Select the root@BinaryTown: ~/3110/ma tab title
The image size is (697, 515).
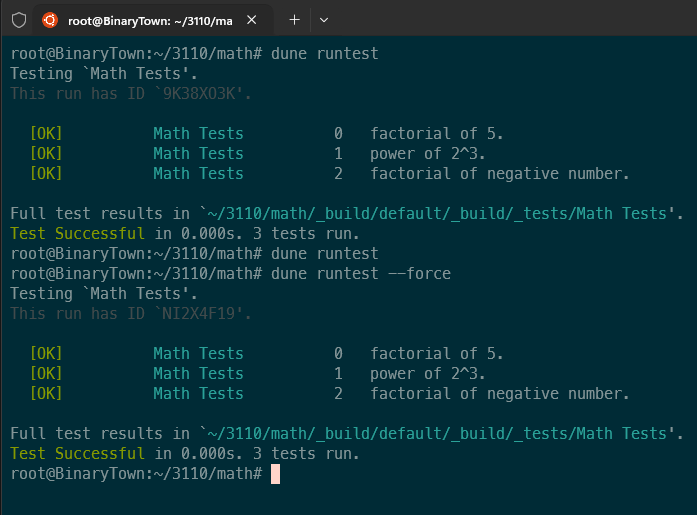pos(150,20)
